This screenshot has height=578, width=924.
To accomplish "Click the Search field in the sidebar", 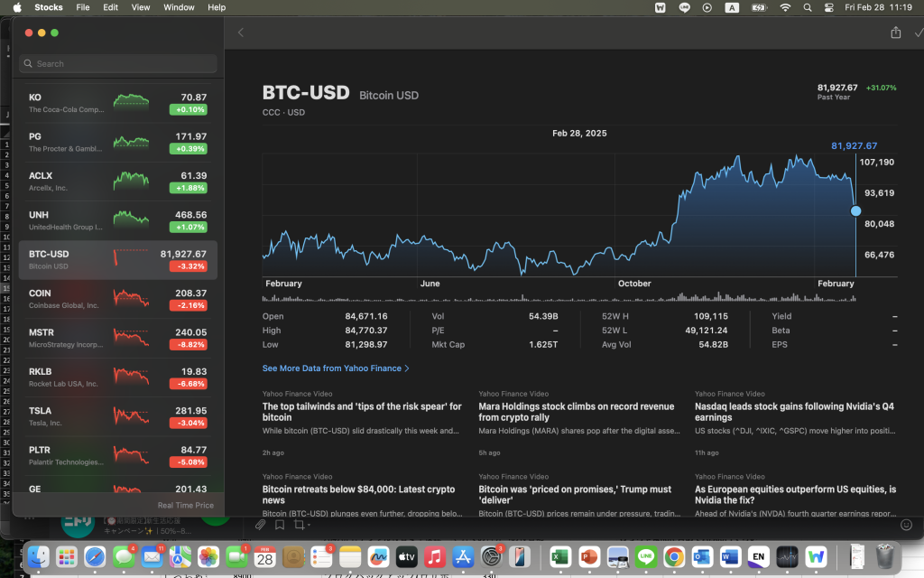I will (x=117, y=63).
